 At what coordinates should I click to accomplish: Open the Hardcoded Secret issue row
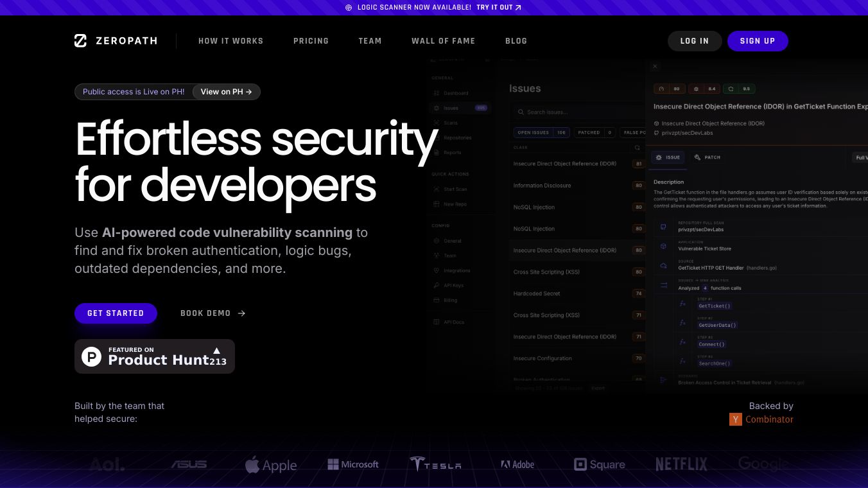click(x=578, y=293)
